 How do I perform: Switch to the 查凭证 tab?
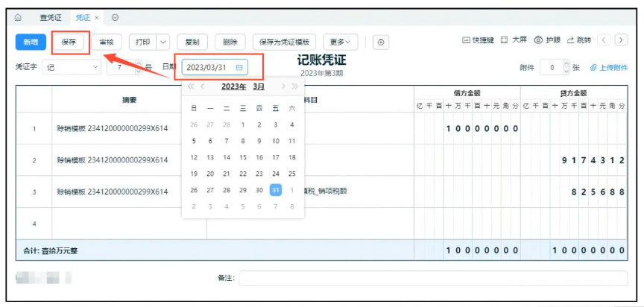point(51,17)
